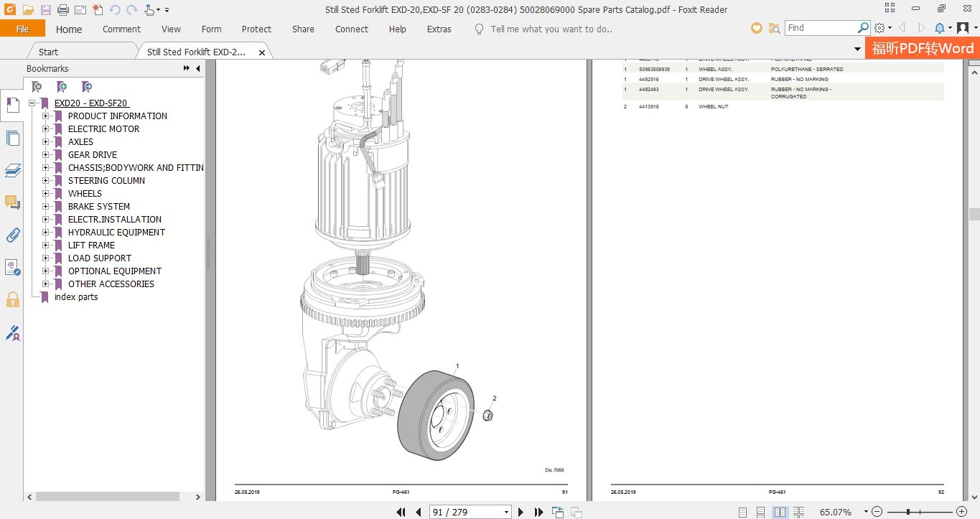Switch to single page view mode
Image resolution: width=980 pixels, height=519 pixels.
(742, 512)
